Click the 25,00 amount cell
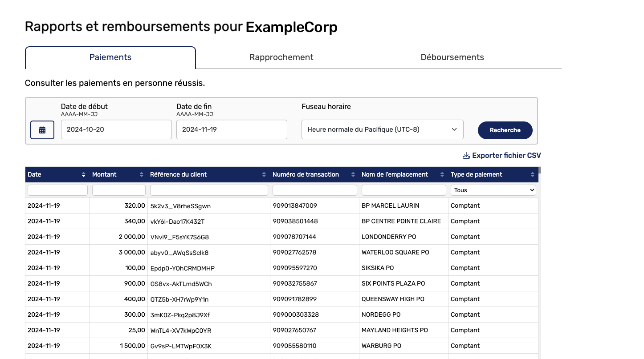 point(119,330)
